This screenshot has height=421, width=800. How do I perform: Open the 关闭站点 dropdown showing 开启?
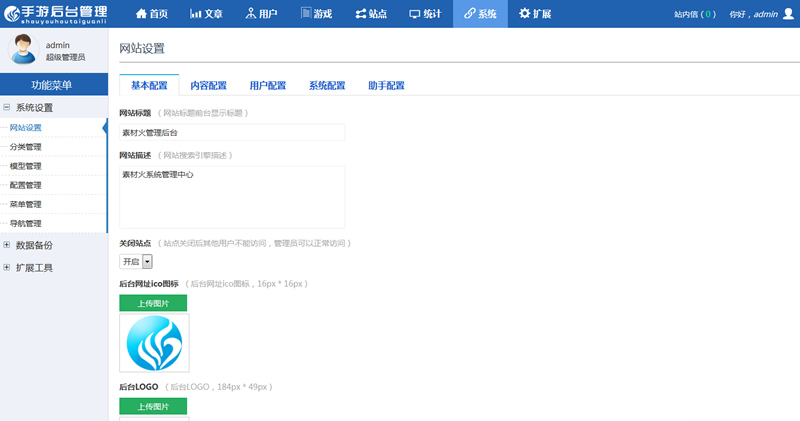point(136,261)
